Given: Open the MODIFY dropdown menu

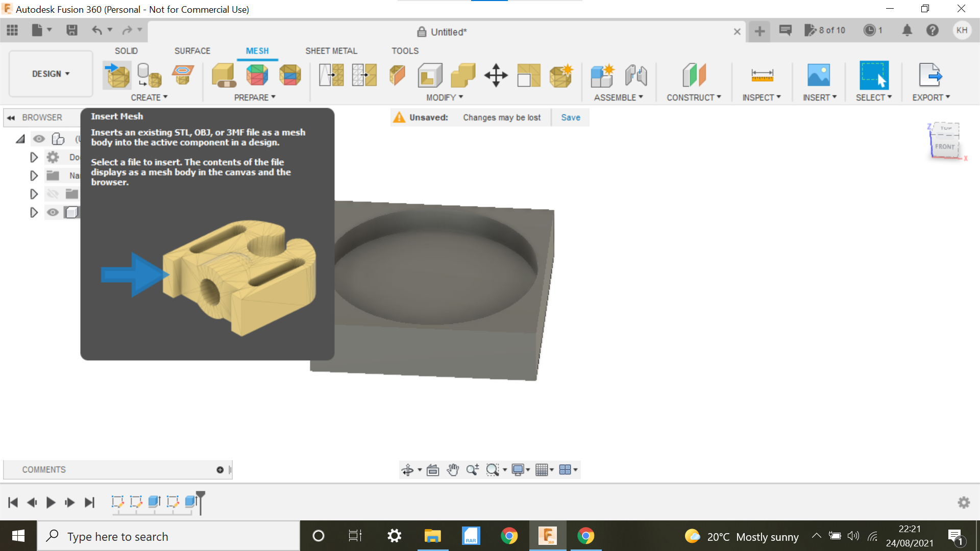Looking at the screenshot, I should point(443,97).
